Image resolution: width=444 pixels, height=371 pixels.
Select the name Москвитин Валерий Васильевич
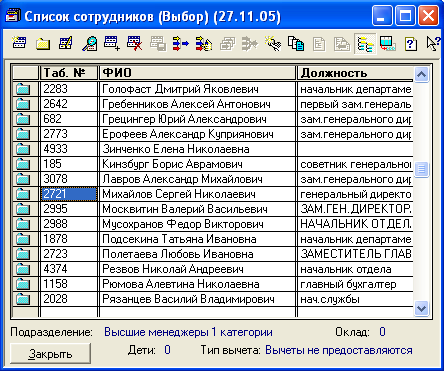point(185,209)
